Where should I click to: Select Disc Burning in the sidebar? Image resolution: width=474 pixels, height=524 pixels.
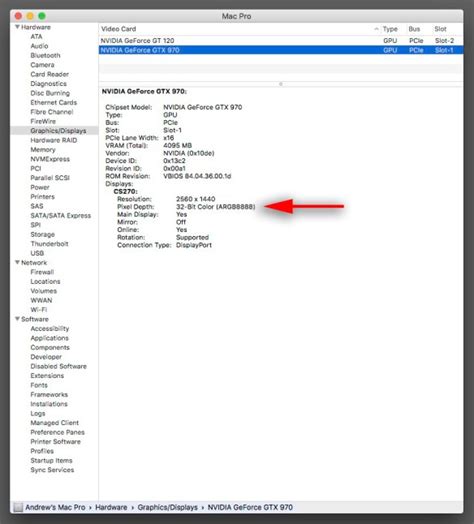[50, 93]
